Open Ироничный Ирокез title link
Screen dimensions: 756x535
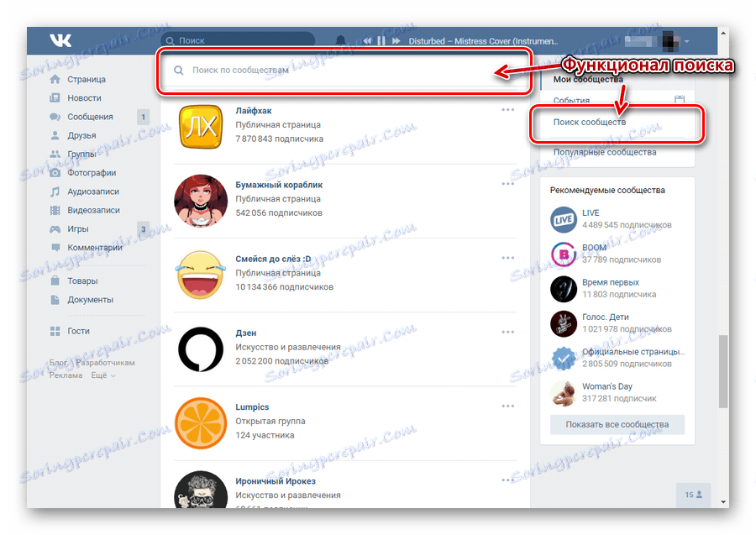click(x=276, y=481)
